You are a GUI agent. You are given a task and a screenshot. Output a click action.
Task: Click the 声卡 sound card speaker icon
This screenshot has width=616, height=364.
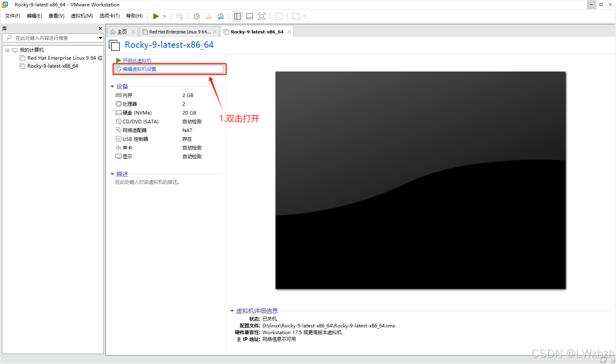pos(118,148)
